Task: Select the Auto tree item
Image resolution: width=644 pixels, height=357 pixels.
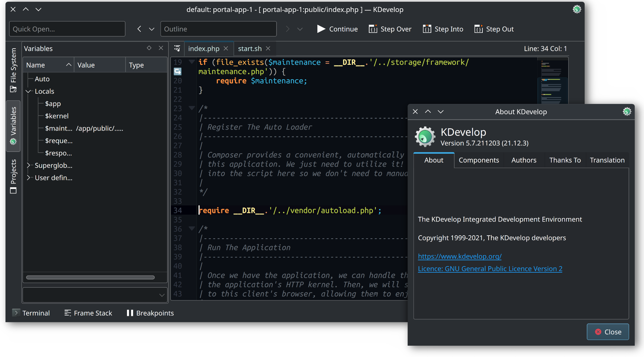Action: 42,79
